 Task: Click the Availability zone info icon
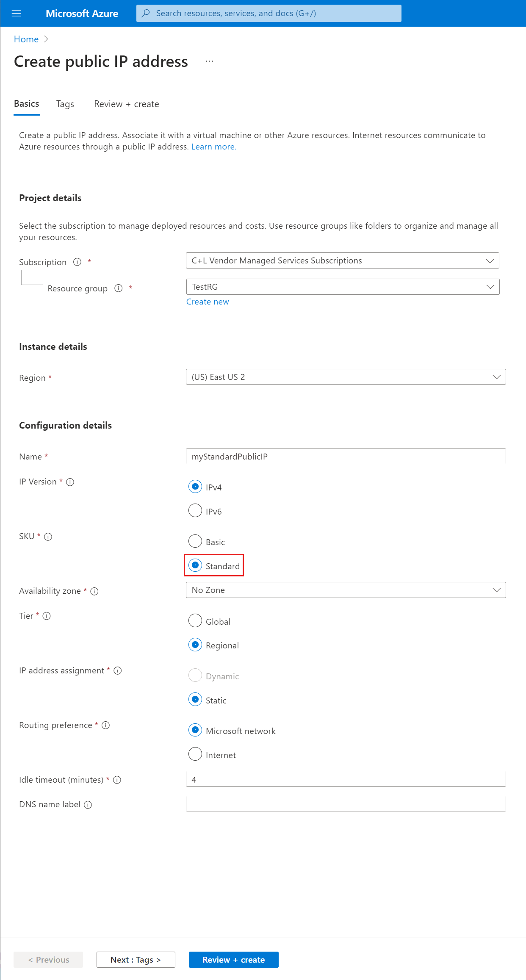[94, 591]
